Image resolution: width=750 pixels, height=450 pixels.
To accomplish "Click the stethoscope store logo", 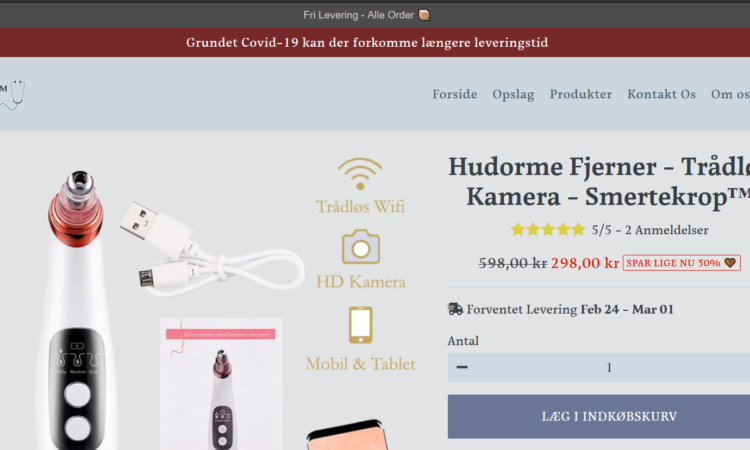I will click(x=12, y=95).
